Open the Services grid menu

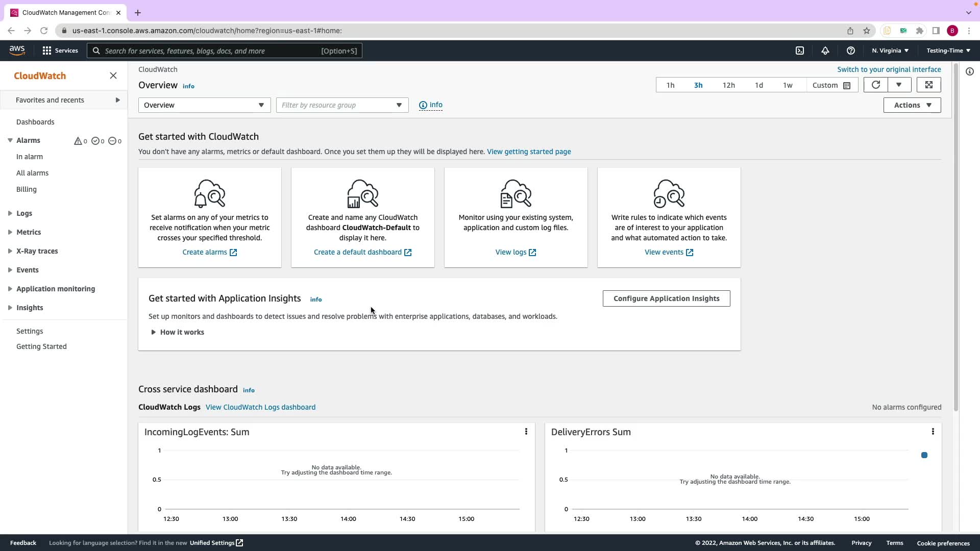pyautogui.click(x=60, y=51)
